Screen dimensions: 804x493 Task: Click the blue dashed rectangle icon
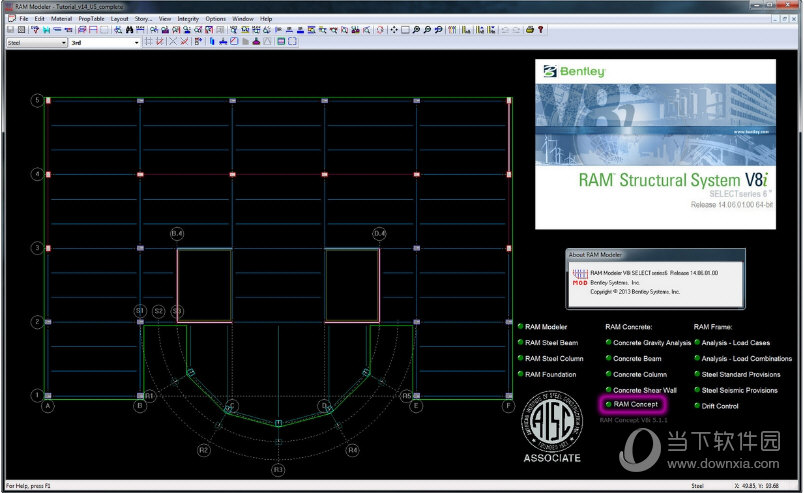[x=292, y=42]
